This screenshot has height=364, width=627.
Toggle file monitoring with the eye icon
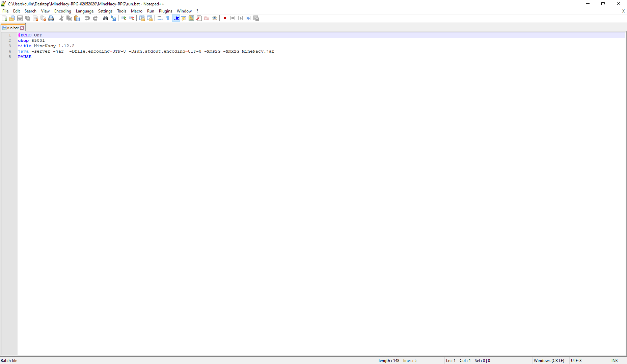pos(215,18)
